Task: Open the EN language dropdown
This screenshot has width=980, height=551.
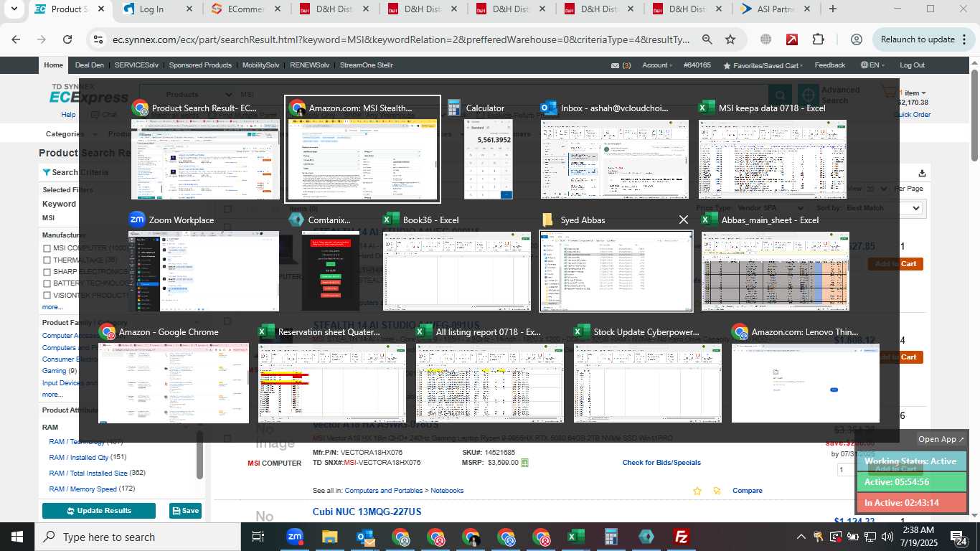Action: 873,65
